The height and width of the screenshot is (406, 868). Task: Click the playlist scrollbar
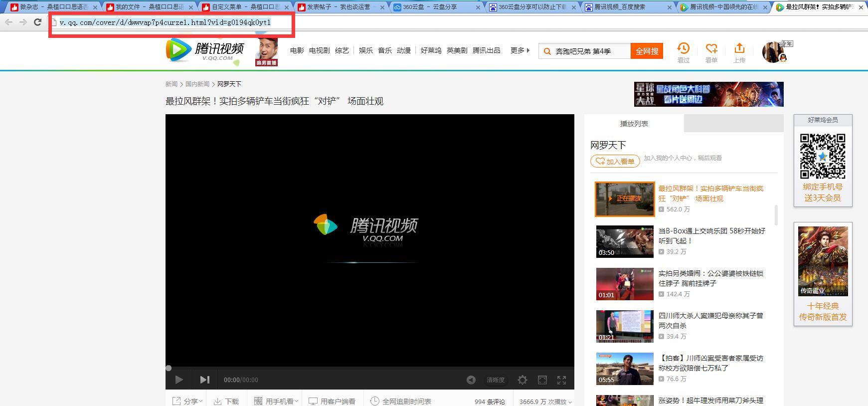[776, 215]
